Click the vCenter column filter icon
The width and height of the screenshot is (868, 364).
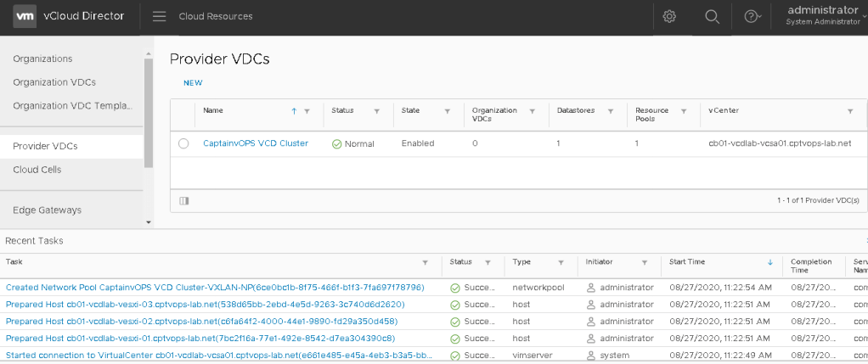850,111
